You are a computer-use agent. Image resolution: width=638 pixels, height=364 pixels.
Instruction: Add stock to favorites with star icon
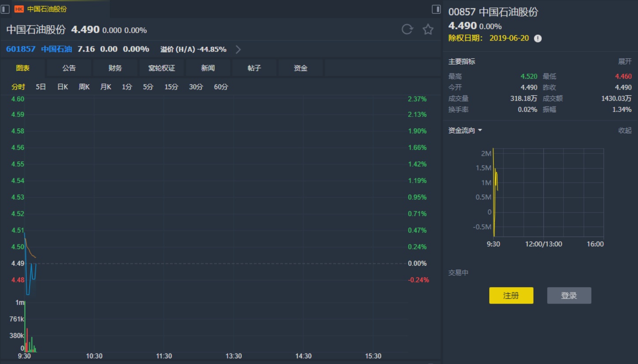[x=428, y=30]
